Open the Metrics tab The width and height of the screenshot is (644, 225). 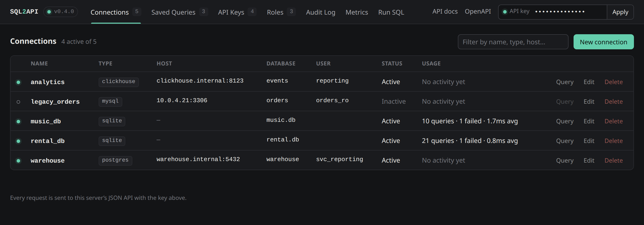357,12
